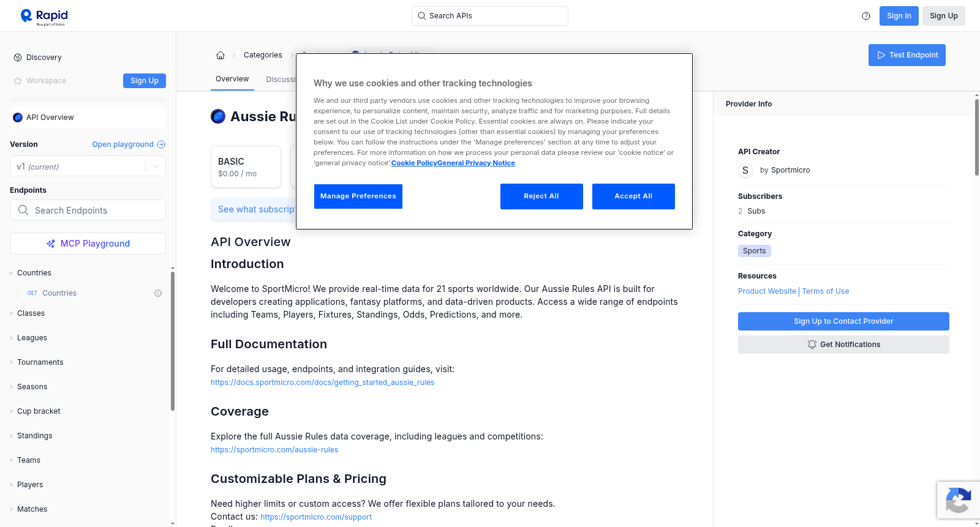Image resolution: width=980 pixels, height=527 pixels.
Task: Open the Cookie Policy link
Action: click(x=414, y=163)
